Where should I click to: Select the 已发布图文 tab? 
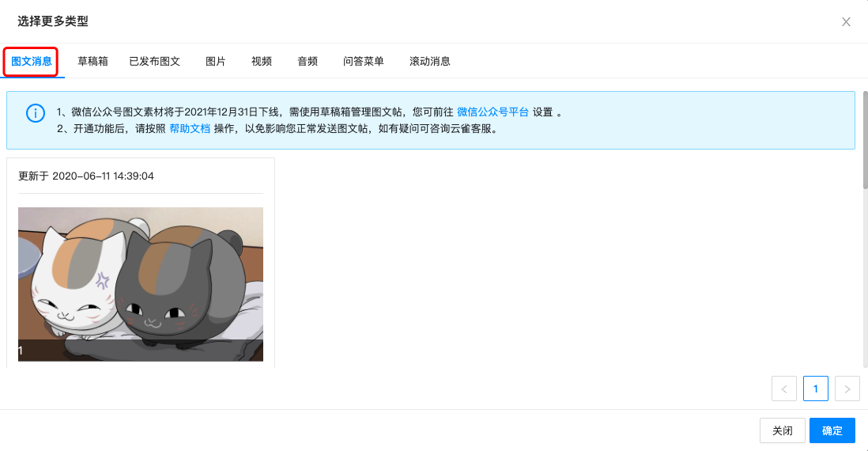154,62
